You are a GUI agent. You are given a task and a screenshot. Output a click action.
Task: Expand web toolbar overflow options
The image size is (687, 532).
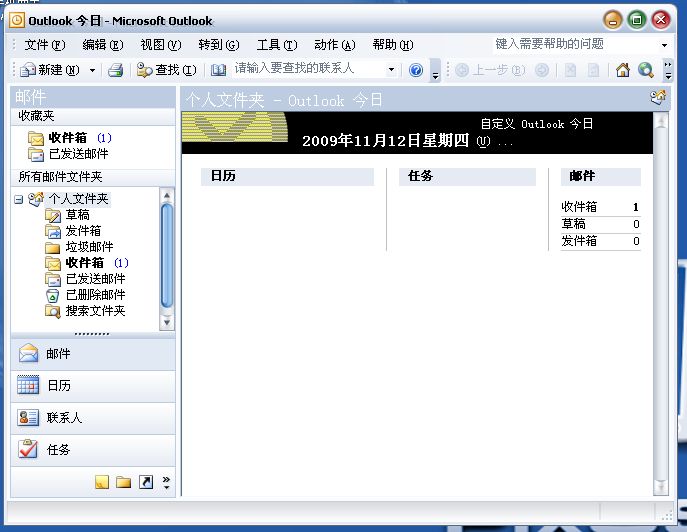tap(668, 70)
